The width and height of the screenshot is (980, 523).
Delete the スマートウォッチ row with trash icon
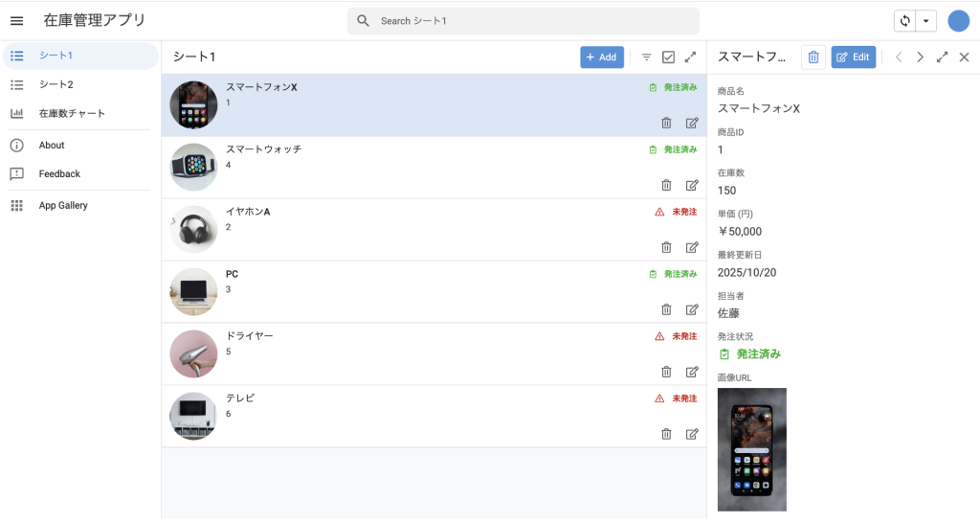666,185
